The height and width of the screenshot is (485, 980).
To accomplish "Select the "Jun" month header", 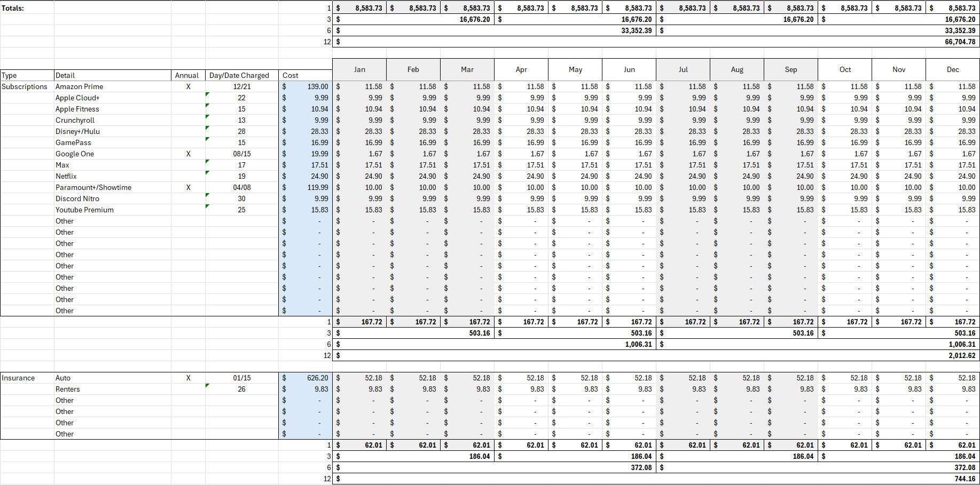I will tap(629, 69).
